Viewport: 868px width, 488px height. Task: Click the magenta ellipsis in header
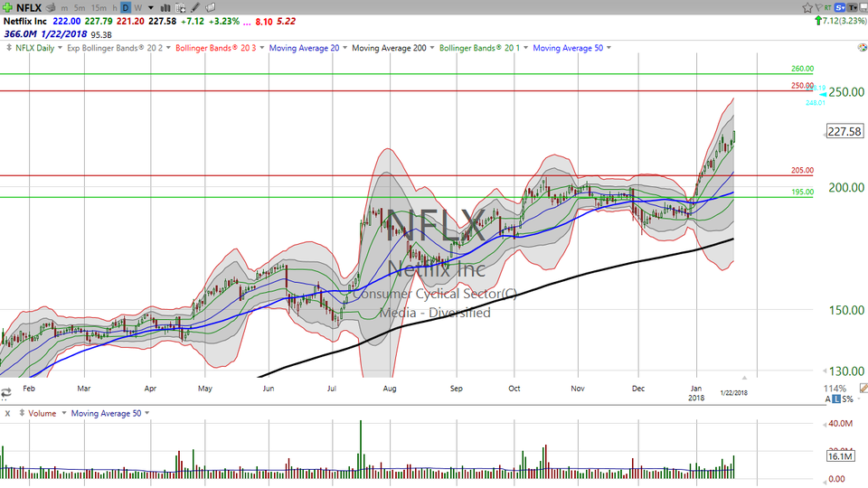click(x=247, y=22)
